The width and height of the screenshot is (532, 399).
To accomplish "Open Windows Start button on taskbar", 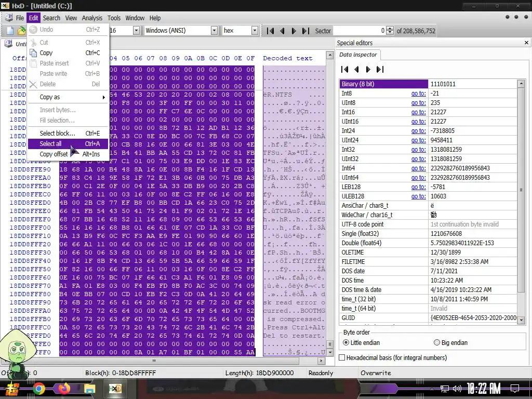I will tap(12, 389).
